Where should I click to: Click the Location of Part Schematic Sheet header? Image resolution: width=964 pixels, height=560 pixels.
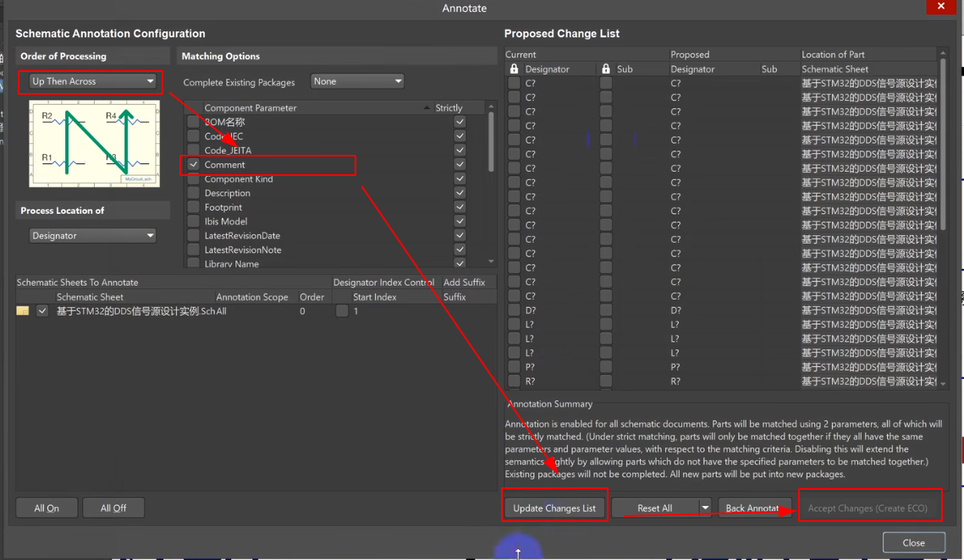[835, 69]
